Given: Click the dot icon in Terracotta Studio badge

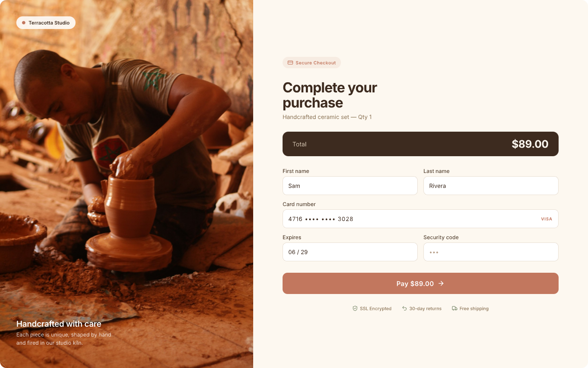Looking at the screenshot, I should tap(24, 23).
